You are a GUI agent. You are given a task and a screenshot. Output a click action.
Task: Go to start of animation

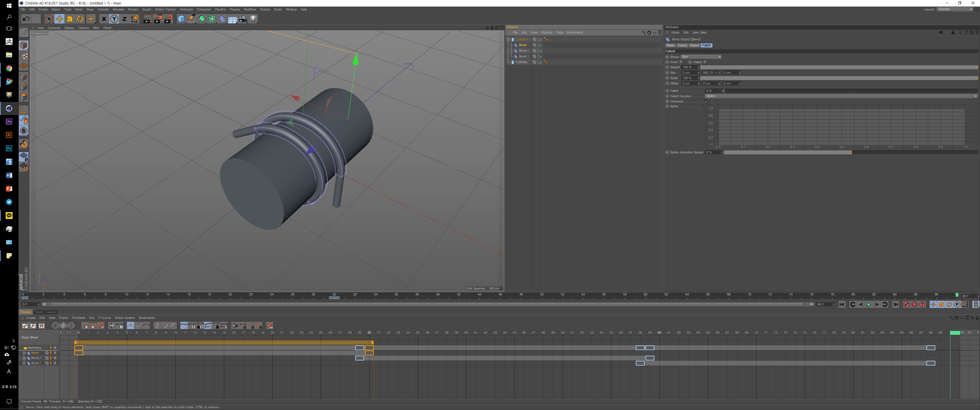(x=842, y=304)
